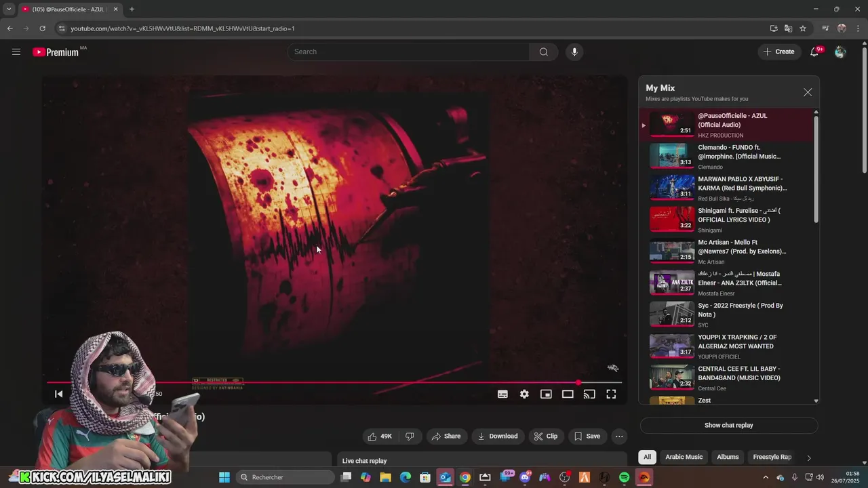Viewport: 868px width, 488px height.
Task: Show more filter chips with right arrow
Action: click(x=808, y=457)
